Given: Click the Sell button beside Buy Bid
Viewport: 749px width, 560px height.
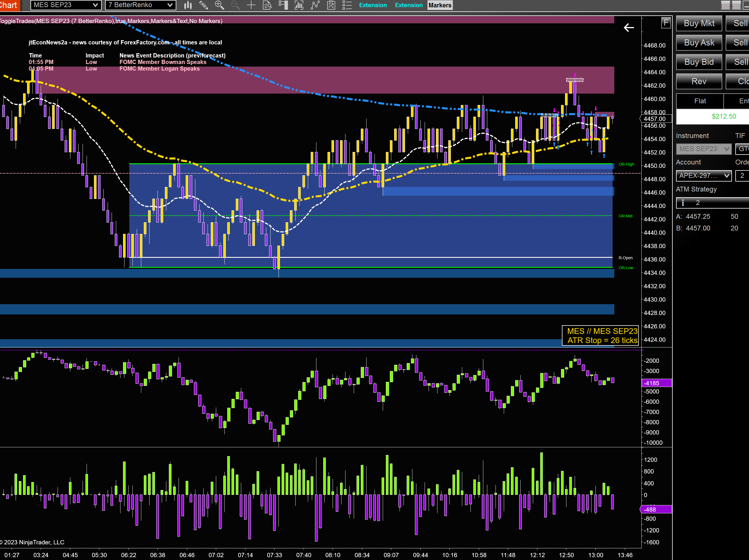Looking at the screenshot, I should (738, 62).
